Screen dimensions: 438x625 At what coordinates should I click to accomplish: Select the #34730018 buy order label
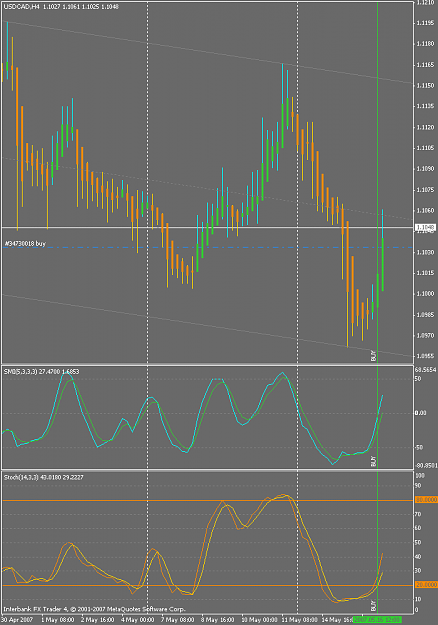coord(25,243)
